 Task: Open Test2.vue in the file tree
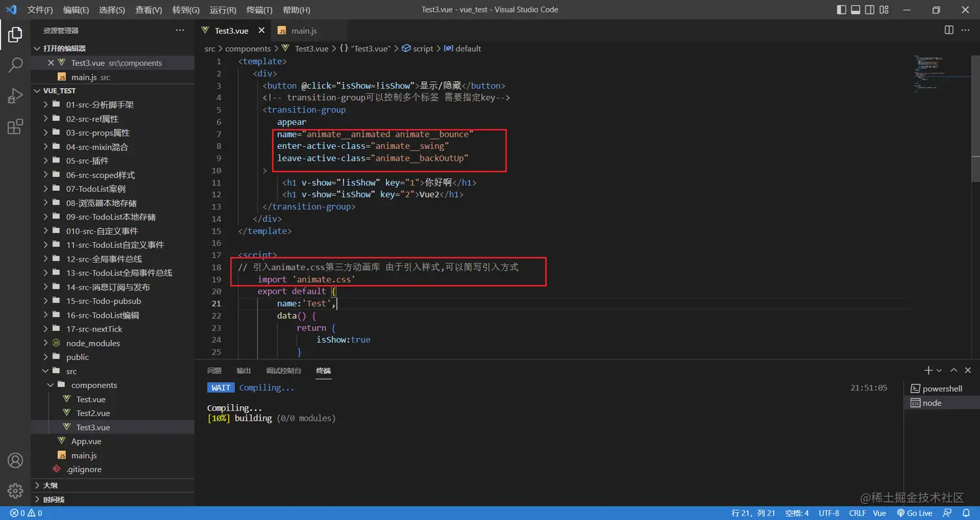coord(113,413)
